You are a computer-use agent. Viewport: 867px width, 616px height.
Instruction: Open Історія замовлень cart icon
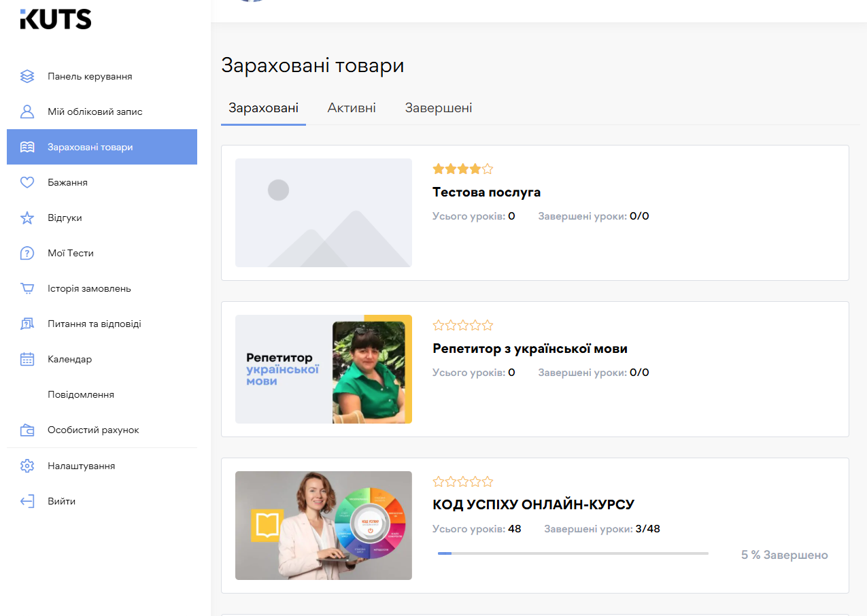pyautogui.click(x=27, y=288)
